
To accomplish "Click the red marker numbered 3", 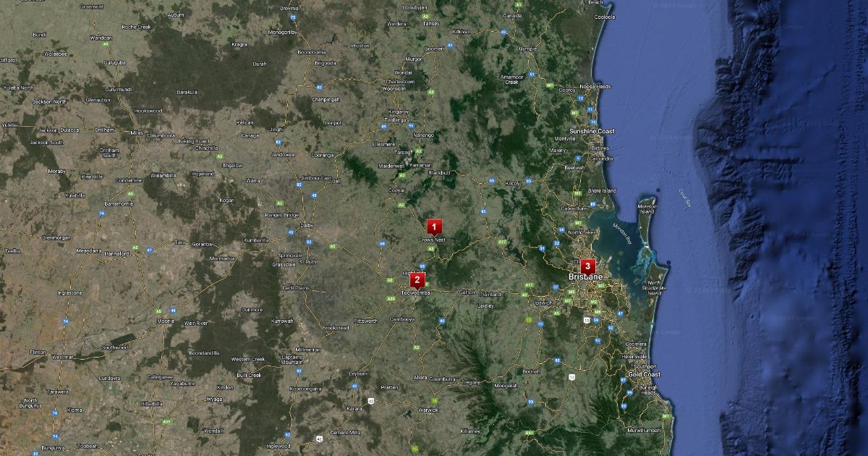I will click(x=587, y=266).
